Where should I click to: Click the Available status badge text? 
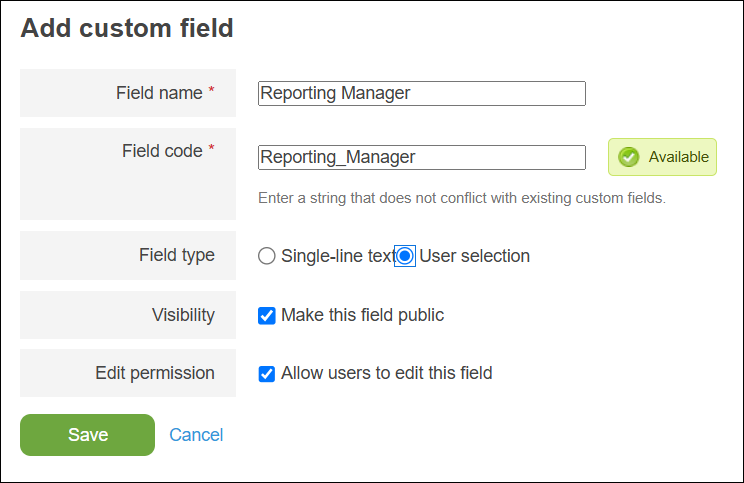pyautogui.click(x=678, y=157)
